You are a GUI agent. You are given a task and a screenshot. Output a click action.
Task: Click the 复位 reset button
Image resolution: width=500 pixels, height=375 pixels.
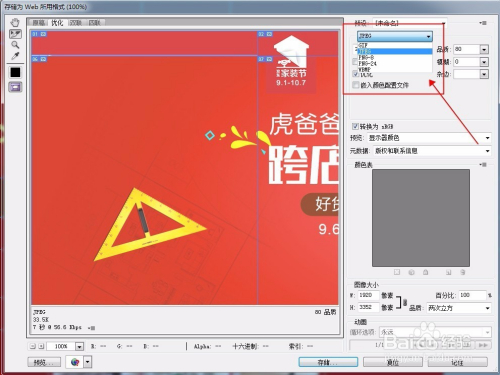pos(393,362)
